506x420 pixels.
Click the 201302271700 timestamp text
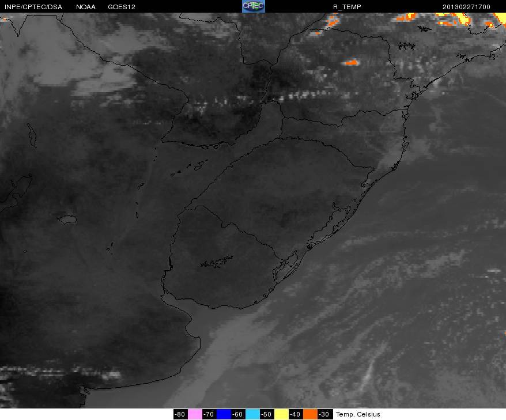(x=466, y=7)
